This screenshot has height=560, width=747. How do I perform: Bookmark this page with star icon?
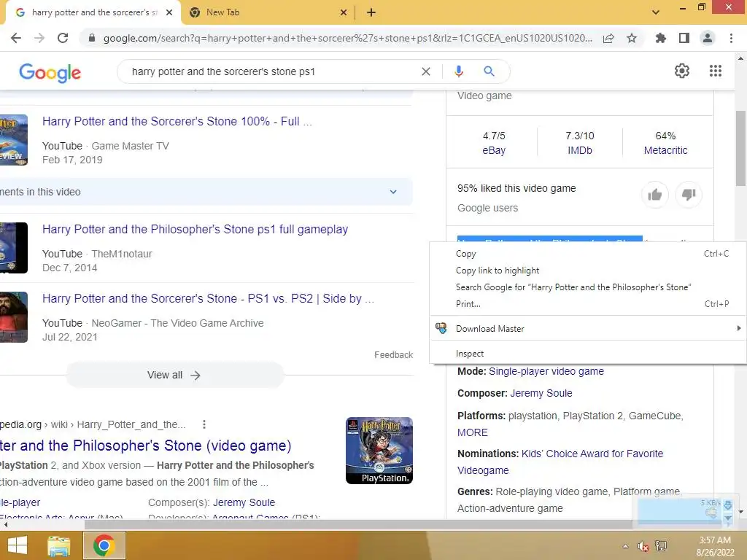[x=632, y=38]
